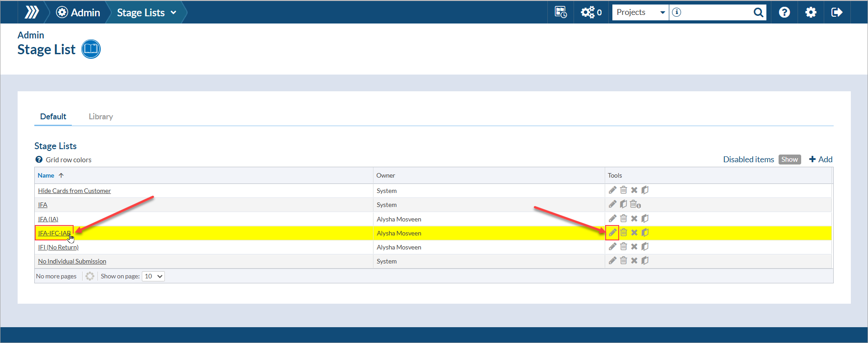The width and height of the screenshot is (868, 343).
Task: Click the Owner column header
Action: pyautogui.click(x=386, y=175)
